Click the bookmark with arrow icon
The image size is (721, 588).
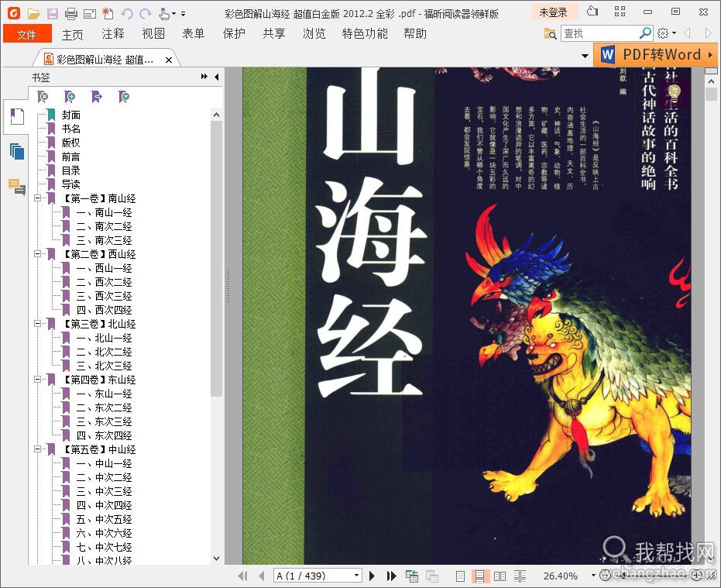point(97,96)
